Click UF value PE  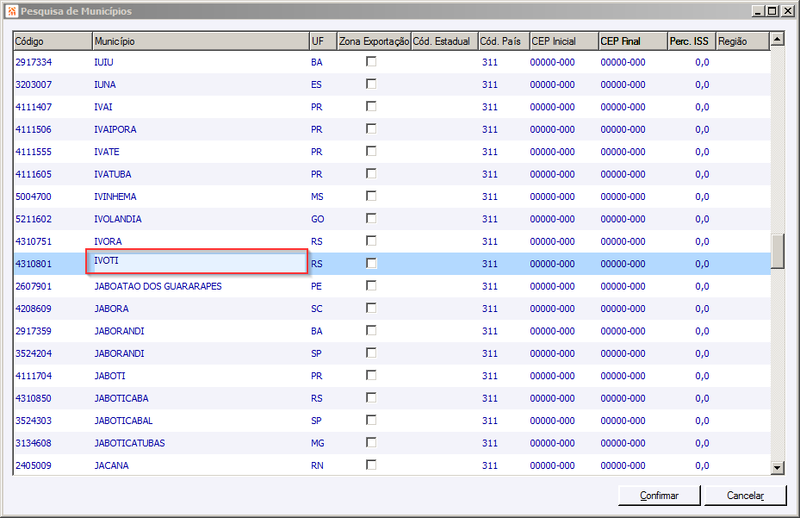click(316, 286)
